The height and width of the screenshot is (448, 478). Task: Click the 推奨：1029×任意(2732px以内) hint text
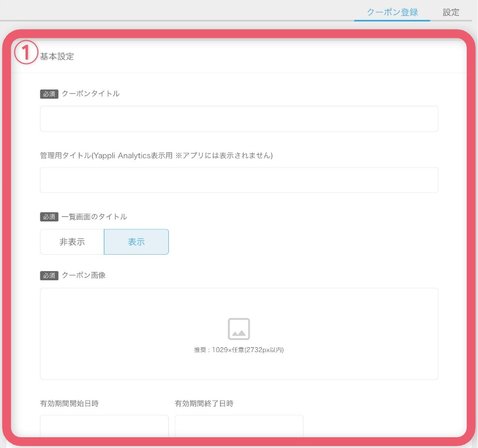pyautogui.click(x=239, y=350)
